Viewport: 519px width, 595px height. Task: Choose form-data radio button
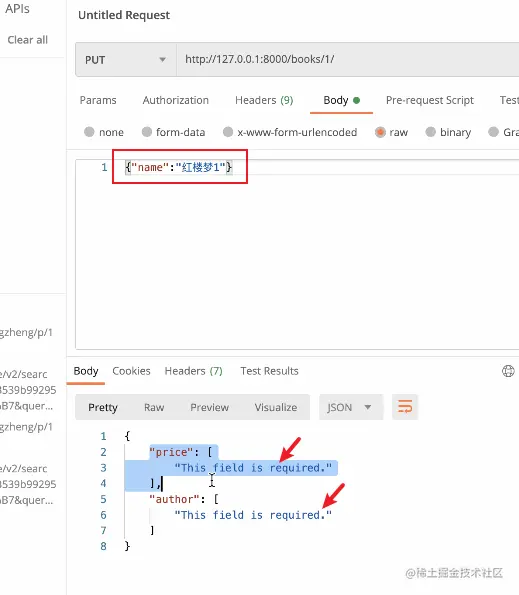[147, 132]
